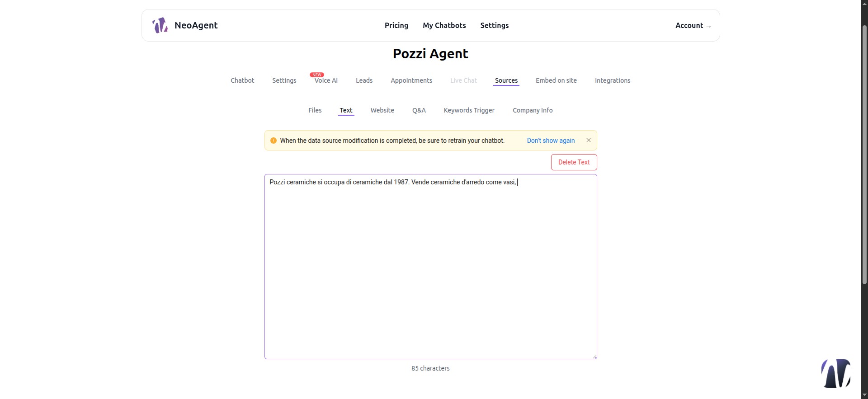This screenshot has width=868, height=399.
Task: Open the Account link
Action: (693, 25)
